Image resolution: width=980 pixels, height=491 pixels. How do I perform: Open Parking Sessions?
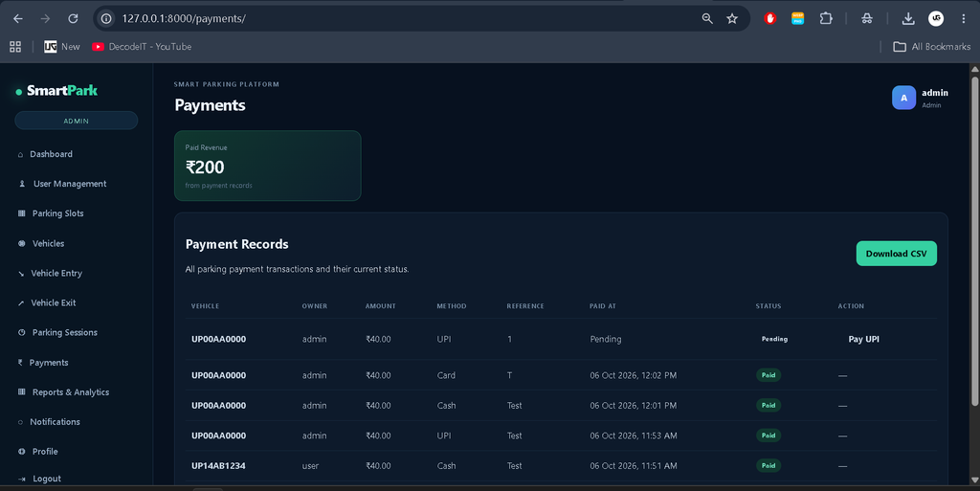click(64, 332)
